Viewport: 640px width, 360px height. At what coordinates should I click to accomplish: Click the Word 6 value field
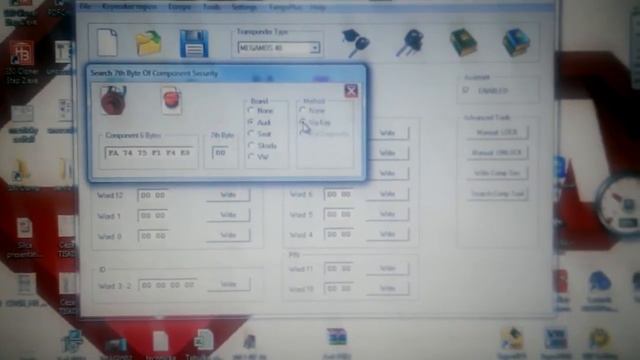point(339,194)
